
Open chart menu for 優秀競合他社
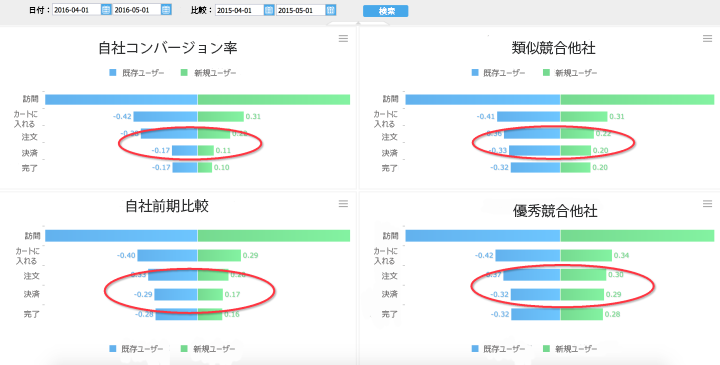(707, 203)
